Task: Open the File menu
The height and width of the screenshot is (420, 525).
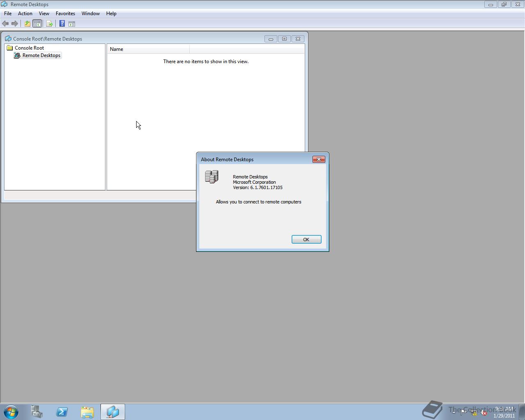Action: [8, 14]
